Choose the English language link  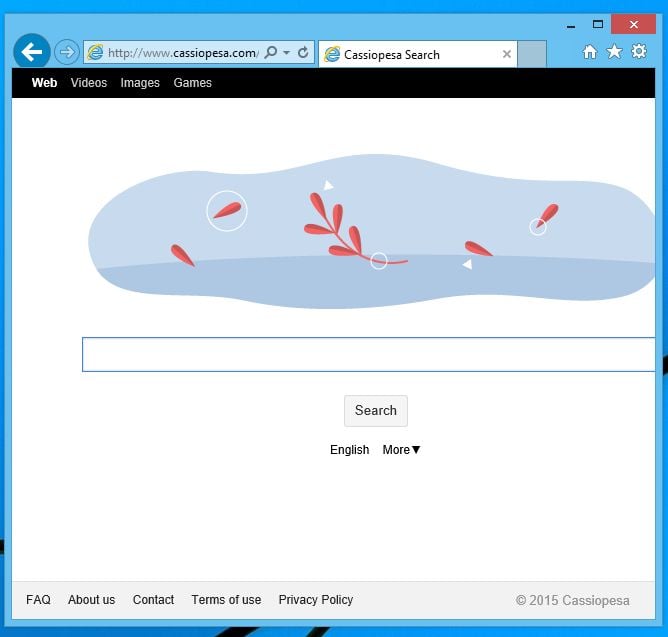point(349,450)
